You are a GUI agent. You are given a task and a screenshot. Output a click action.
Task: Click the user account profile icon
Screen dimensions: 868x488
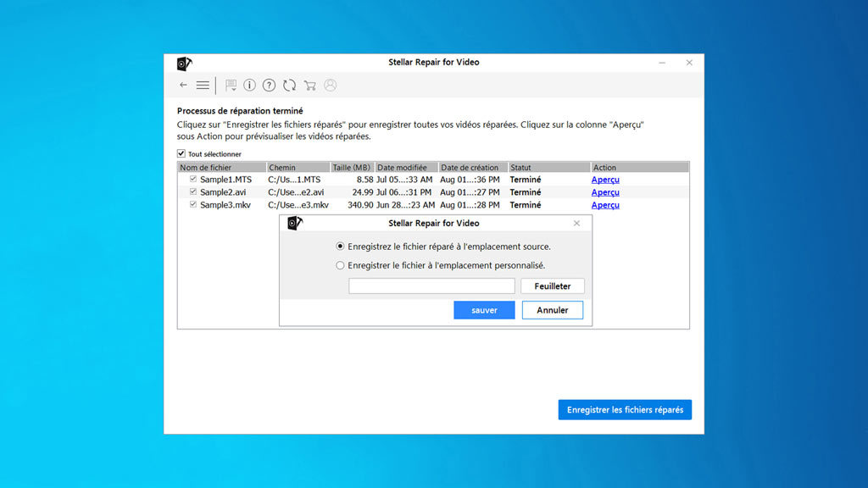click(x=331, y=86)
